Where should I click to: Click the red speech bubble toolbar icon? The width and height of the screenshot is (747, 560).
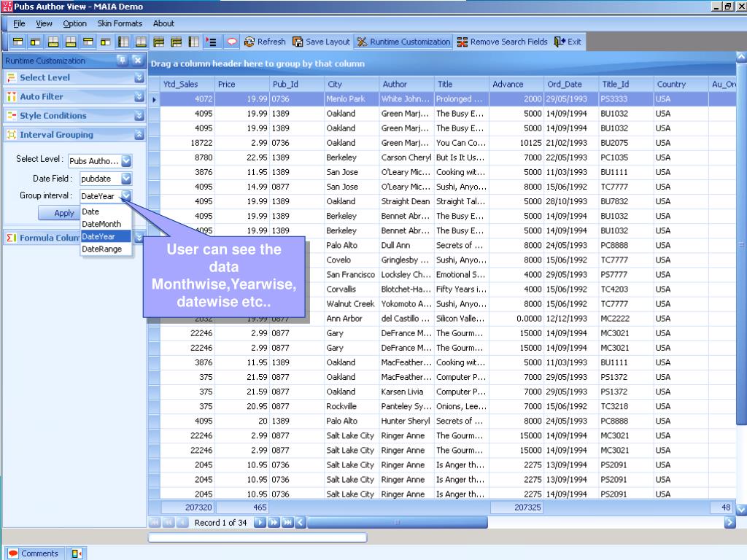click(x=233, y=42)
